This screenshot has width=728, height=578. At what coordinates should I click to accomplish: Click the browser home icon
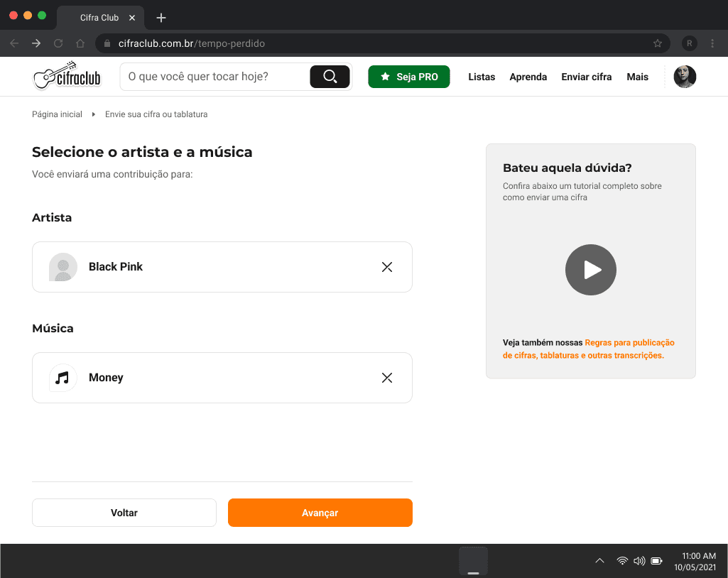(80, 43)
